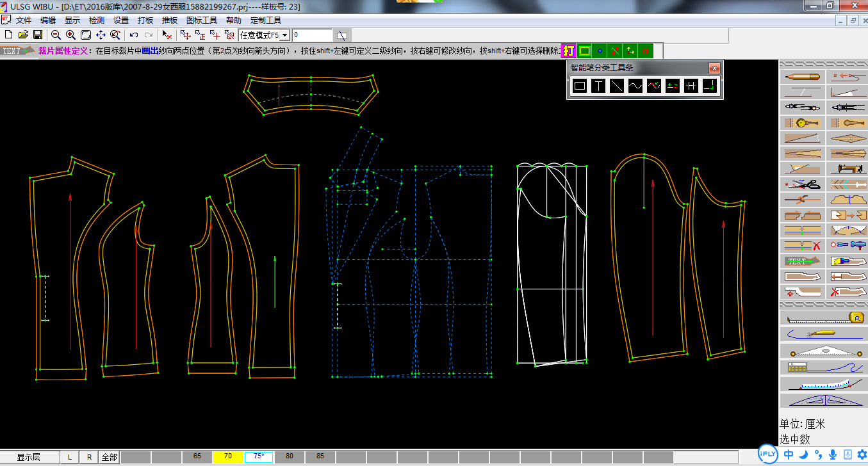Close the 智能笔分类工具条 floating panel

point(714,68)
